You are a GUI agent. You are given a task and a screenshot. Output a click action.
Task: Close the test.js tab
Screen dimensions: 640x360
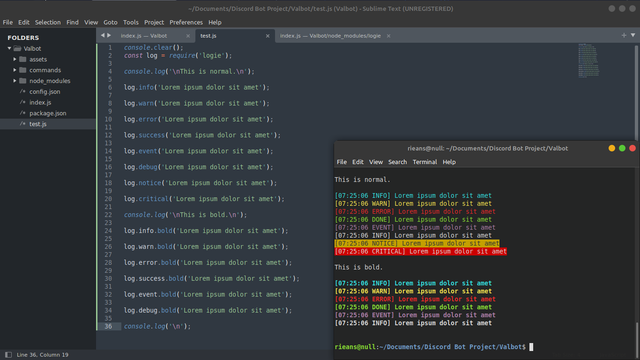[267, 36]
